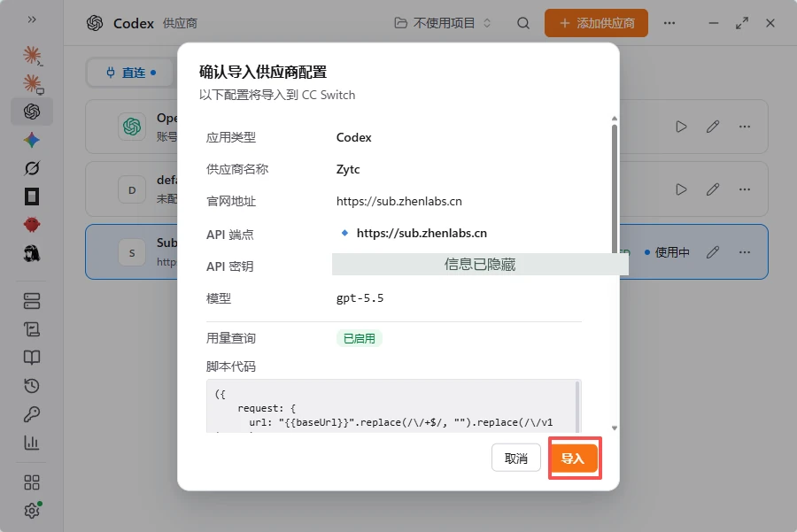Click the official site URL https://sub.zhenlabs.cn
Image resolution: width=797 pixels, height=532 pixels.
point(399,201)
